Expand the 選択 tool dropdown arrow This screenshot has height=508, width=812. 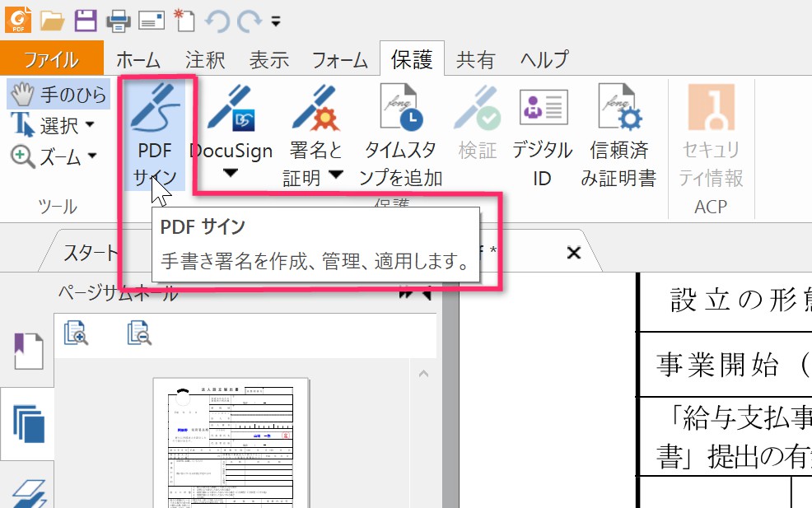(90, 125)
